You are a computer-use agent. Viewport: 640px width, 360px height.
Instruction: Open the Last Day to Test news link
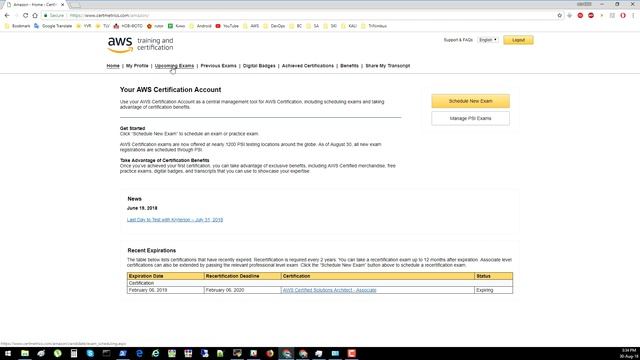(x=175, y=220)
